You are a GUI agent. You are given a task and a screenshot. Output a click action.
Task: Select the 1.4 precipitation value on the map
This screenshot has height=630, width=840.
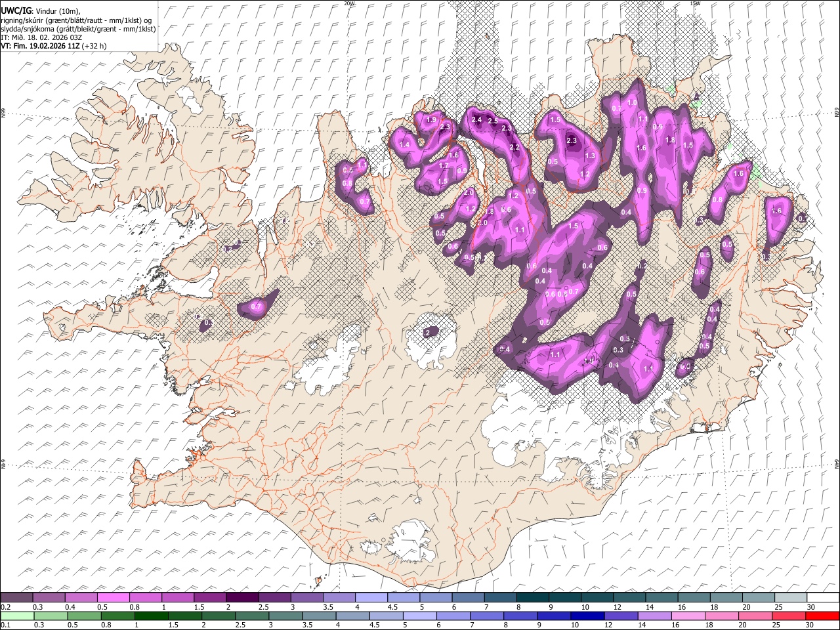click(x=404, y=145)
